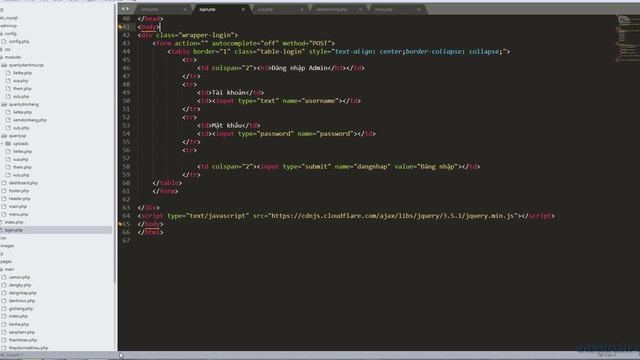The height and width of the screenshot is (360, 640).
Task: Close the menu.php tab
Action: click(418, 9)
